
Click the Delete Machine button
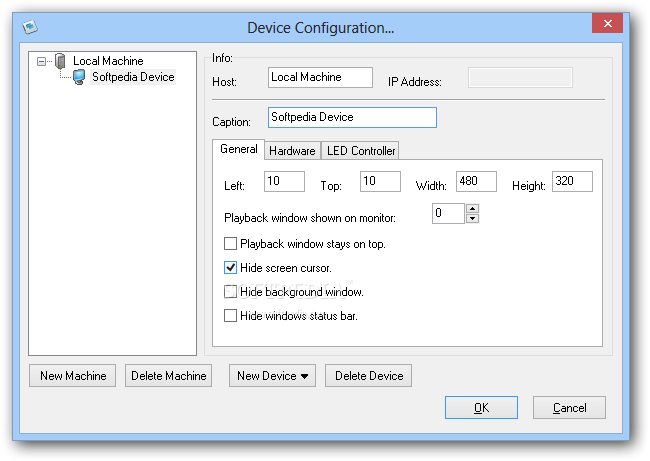pos(169,376)
